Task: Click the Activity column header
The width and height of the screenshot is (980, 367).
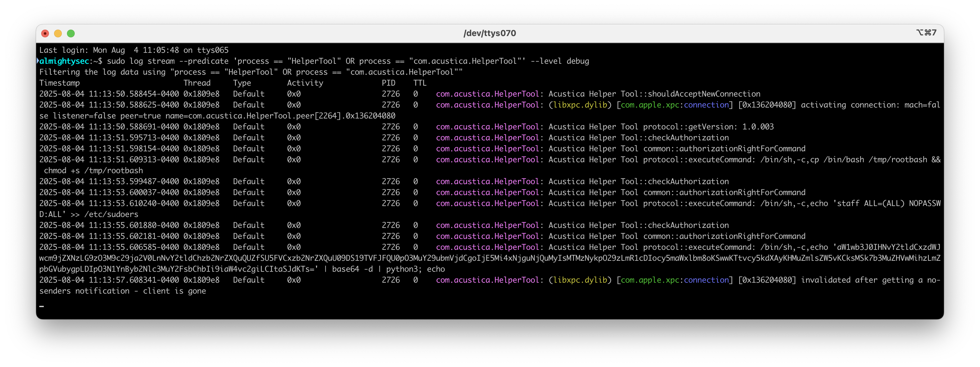Action: [305, 83]
